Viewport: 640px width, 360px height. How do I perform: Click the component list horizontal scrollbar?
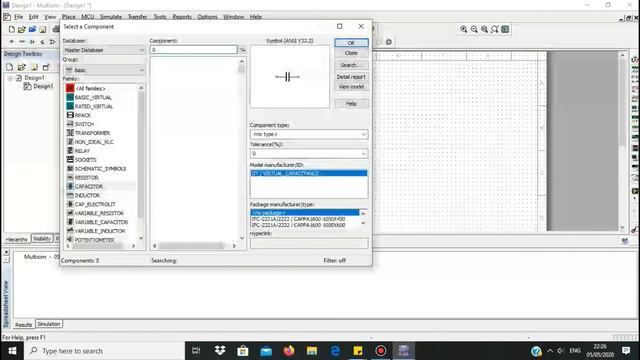tap(194, 246)
